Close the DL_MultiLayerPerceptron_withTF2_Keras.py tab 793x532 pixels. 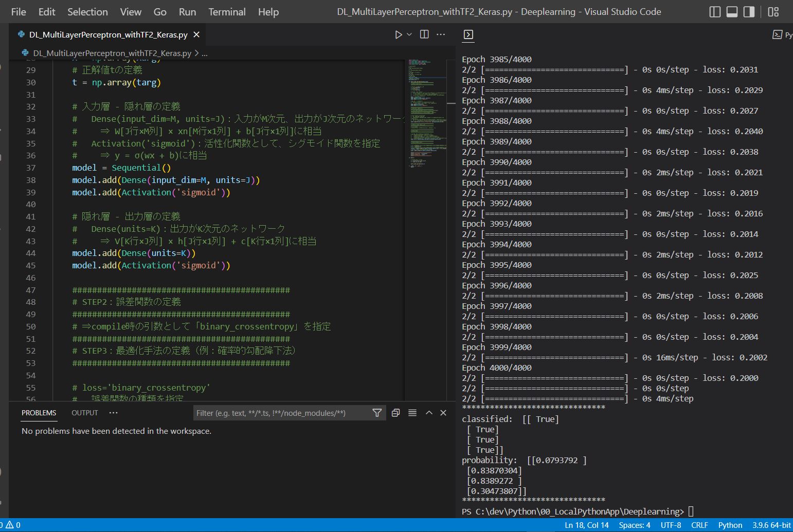(x=196, y=34)
